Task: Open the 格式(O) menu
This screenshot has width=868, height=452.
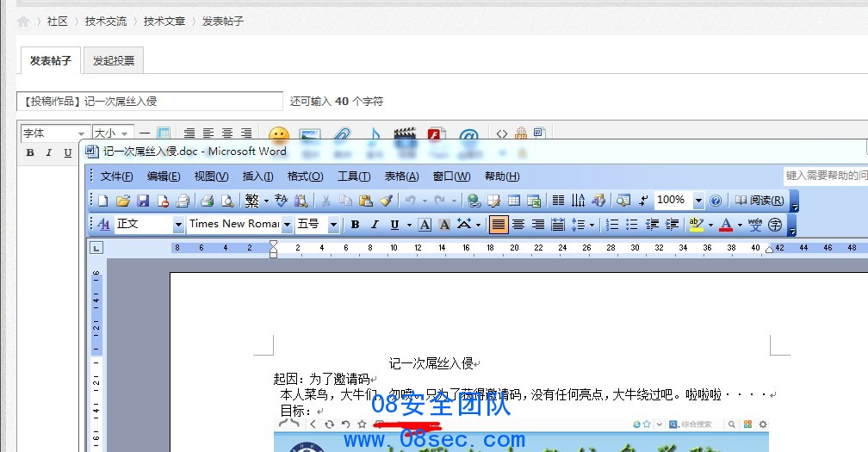Action: [x=305, y=176]
